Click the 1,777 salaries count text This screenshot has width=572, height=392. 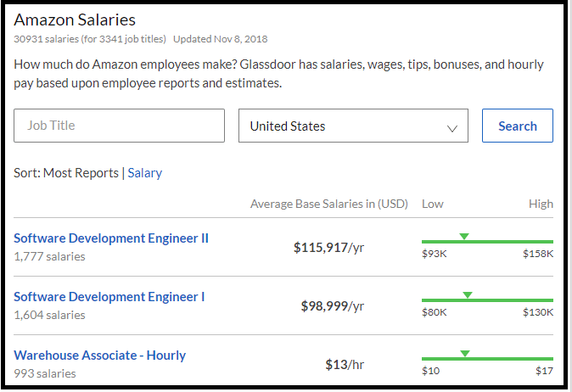tap(49, 256)
